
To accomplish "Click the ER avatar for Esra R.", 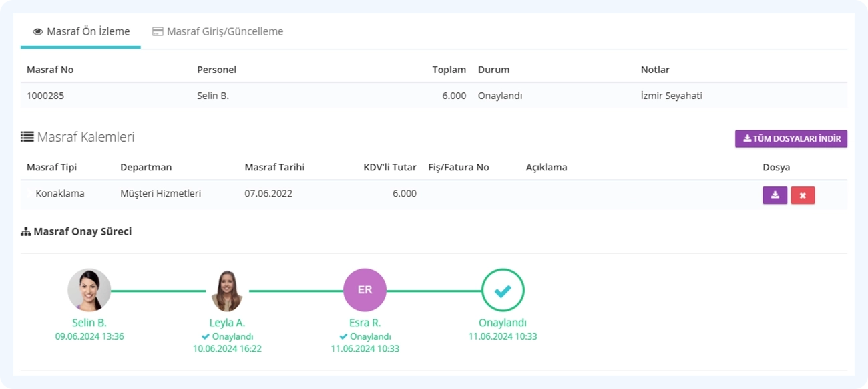I will [x=365, y=290].
